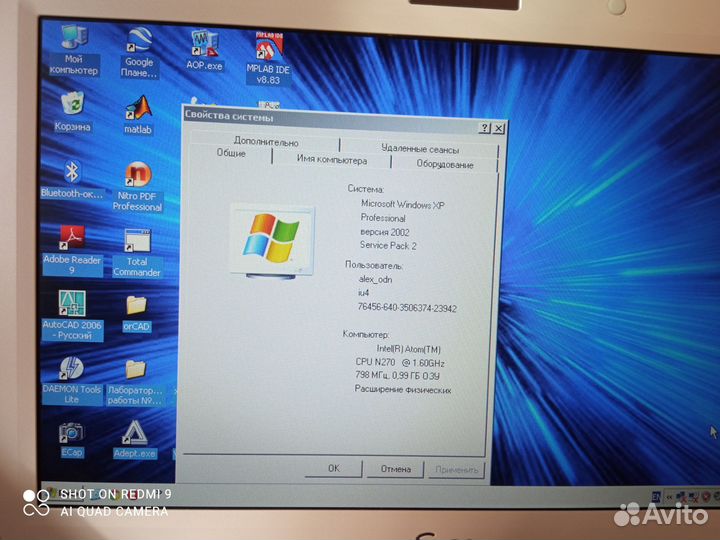Screen dimensions: 720x540
Task: Click the product ID 76456-640-3506374-23942
Action: tap(407, 308)
